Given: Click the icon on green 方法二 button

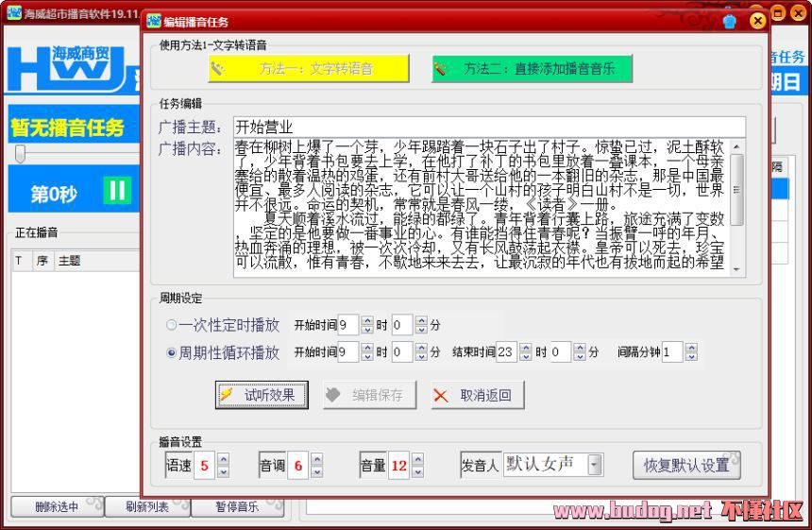Looking at the screenshot, I should pos(441,69).
